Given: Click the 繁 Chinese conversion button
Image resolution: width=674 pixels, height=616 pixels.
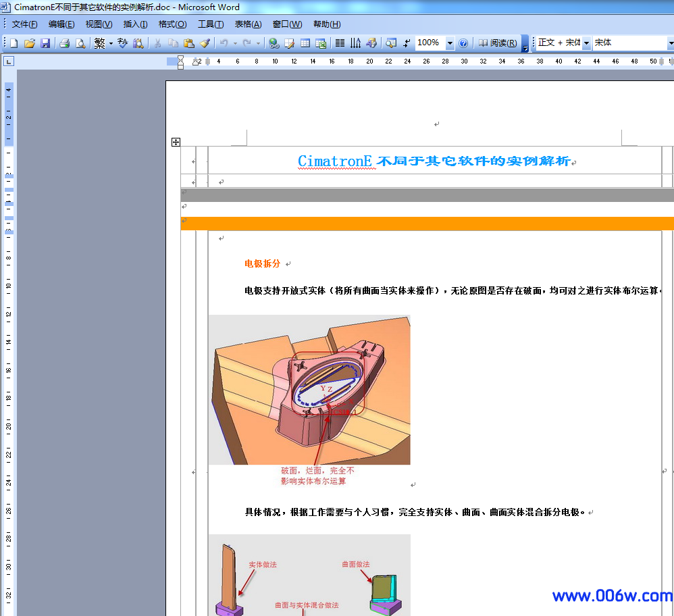Looking at the screenshot, I should pos(100,43).
